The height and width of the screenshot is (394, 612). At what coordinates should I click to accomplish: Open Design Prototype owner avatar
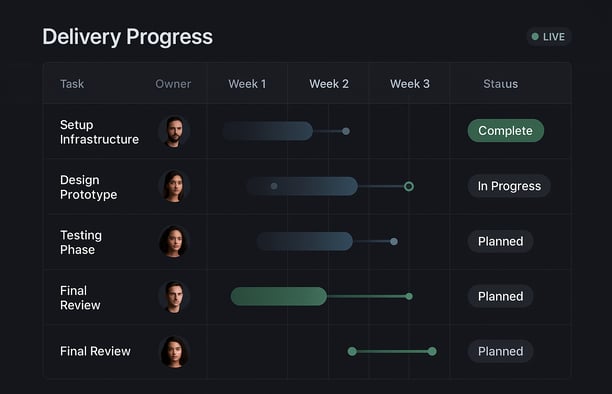pyautogui.click(x=174, y=186)
